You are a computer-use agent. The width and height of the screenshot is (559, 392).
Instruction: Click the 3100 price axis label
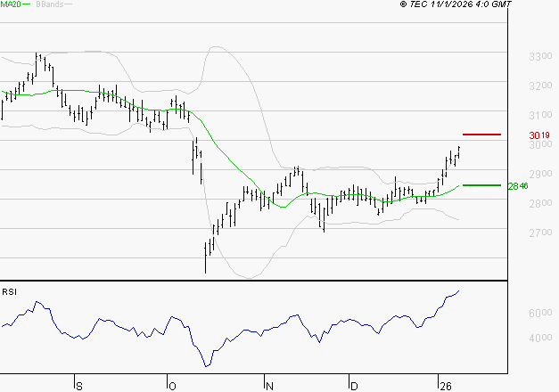pos(540,115)
